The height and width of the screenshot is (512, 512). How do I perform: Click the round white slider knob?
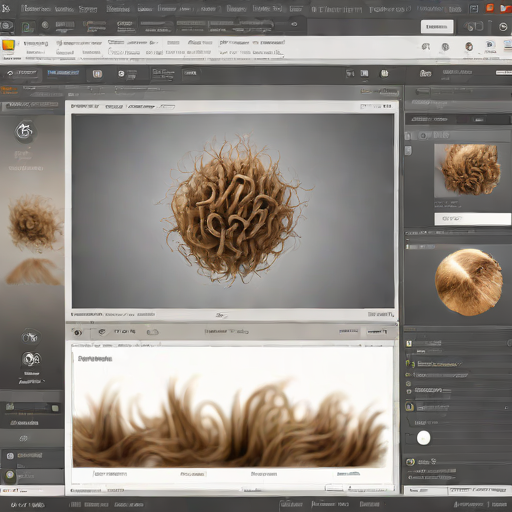pos(423,438)
